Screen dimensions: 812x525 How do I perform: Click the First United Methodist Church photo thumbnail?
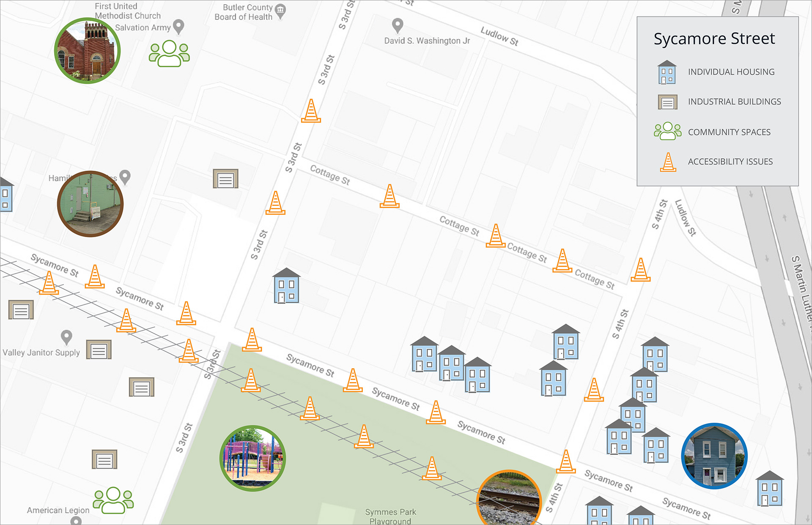(88, 51)
